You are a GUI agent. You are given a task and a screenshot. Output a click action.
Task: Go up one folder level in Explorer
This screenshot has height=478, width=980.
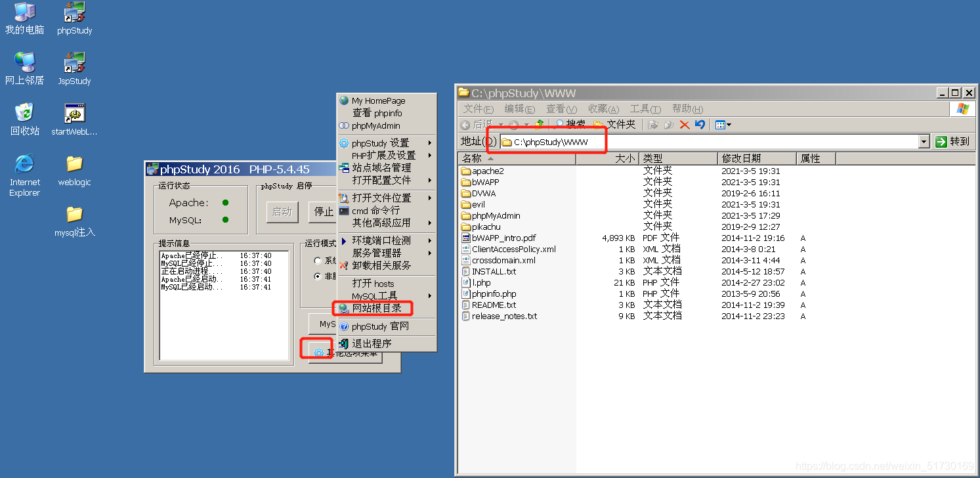[x=540, y=124]
